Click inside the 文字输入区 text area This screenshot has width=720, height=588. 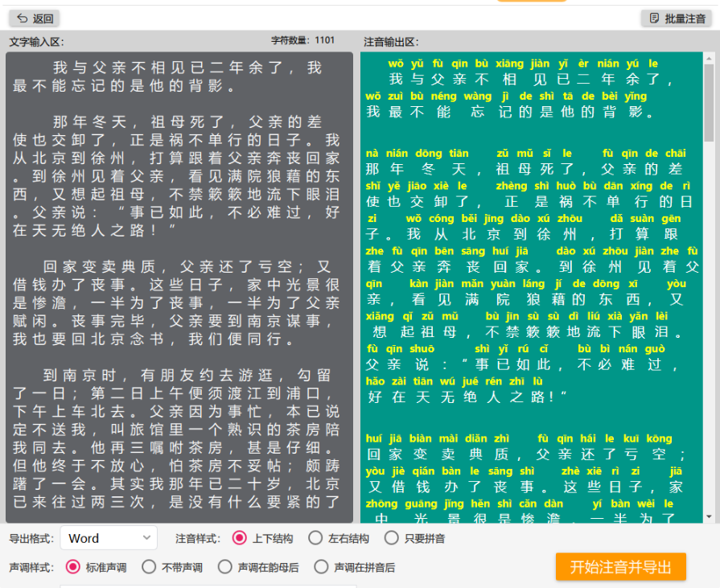pos(179,287)
